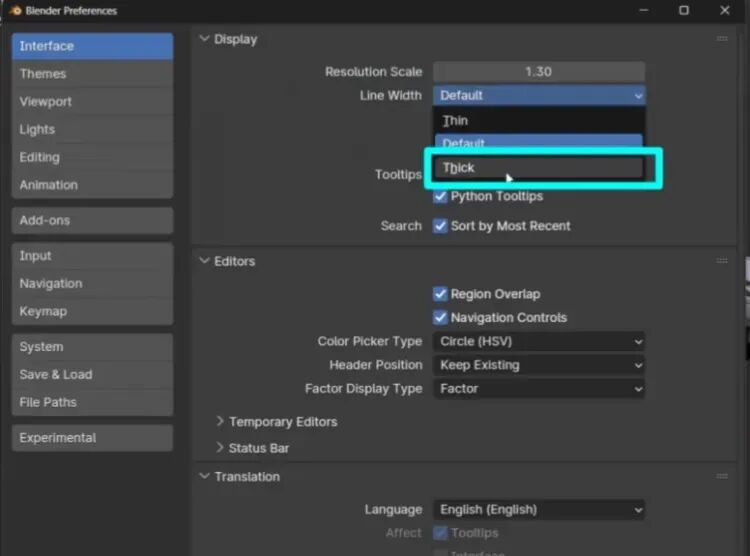The width and height of the screenshot is (750, 556).
Task: Choose Thick line width option
Action: pos(539,167)
